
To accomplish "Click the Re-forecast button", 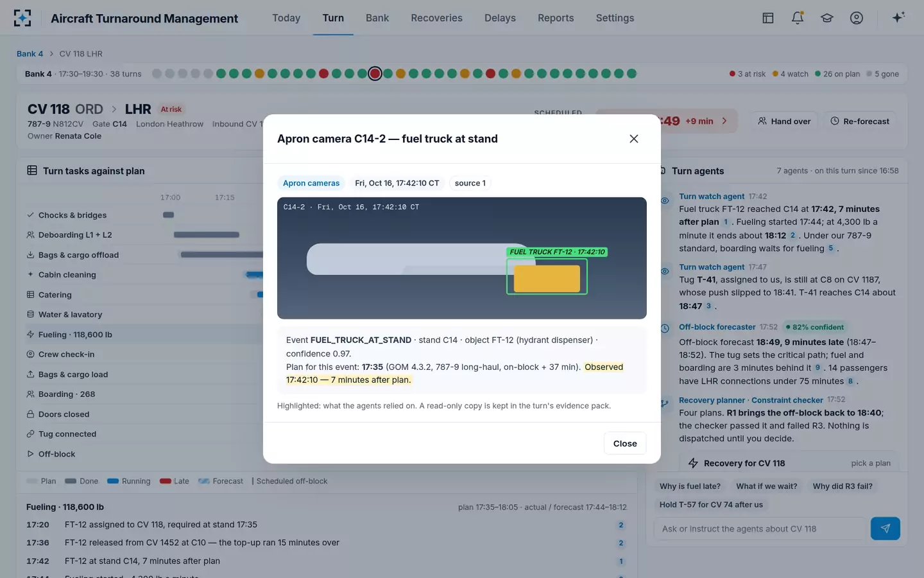I will (860, 121).
